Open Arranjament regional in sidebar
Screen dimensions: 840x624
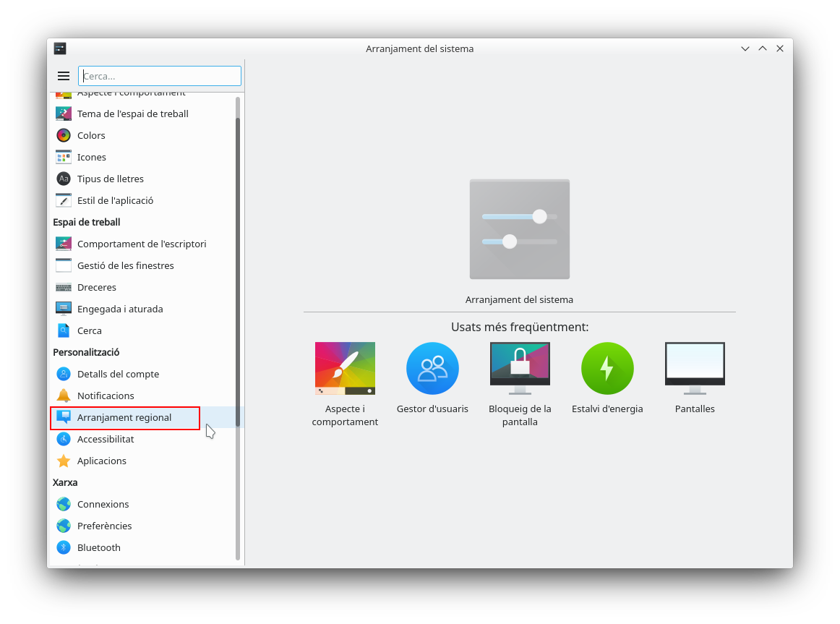click(124, 417)
